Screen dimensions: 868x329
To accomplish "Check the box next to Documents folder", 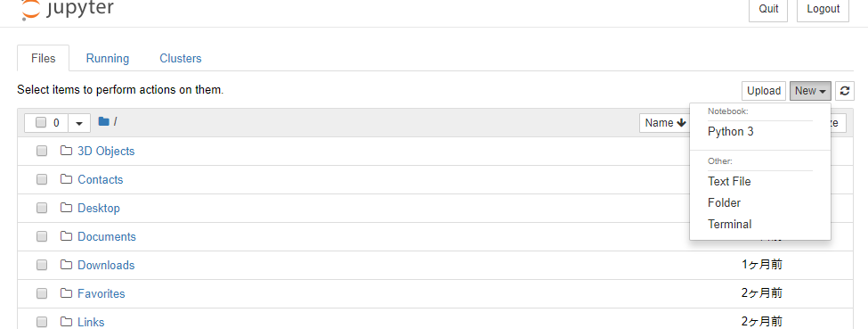I will point(42,236).
